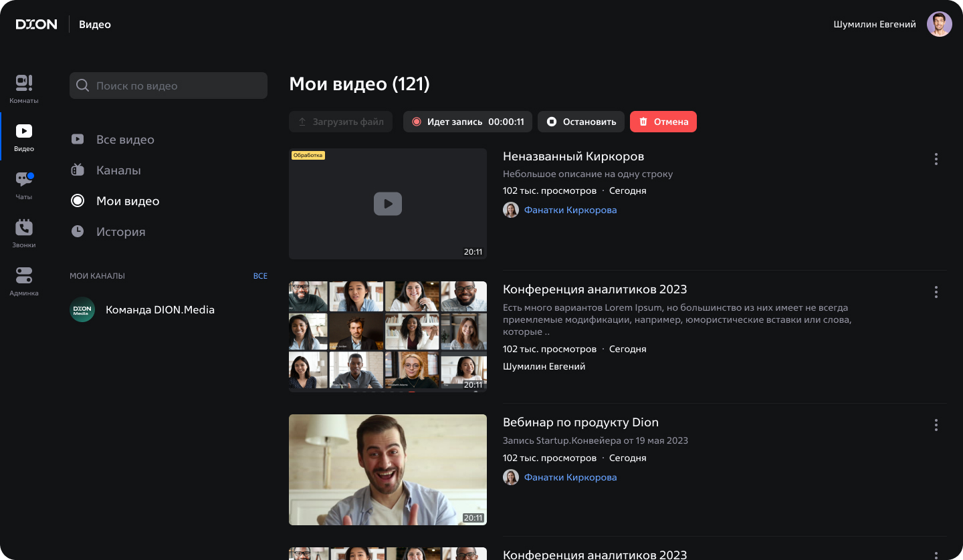This screenshot has width=963, height=560.
Task: Open the Видео section in sidebar
Action: [24, 137]
